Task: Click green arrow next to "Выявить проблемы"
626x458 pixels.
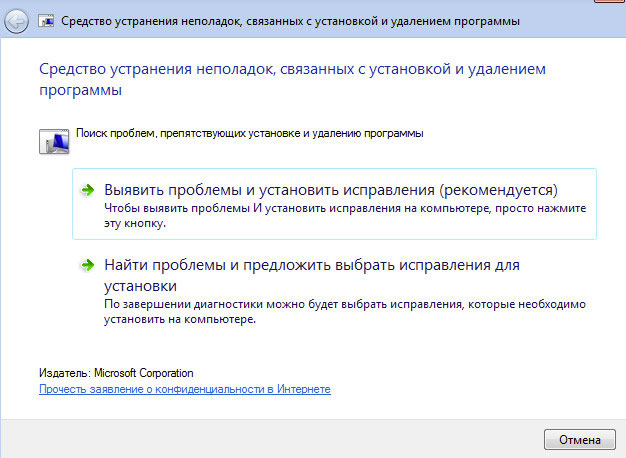Action: coord(88,189)
